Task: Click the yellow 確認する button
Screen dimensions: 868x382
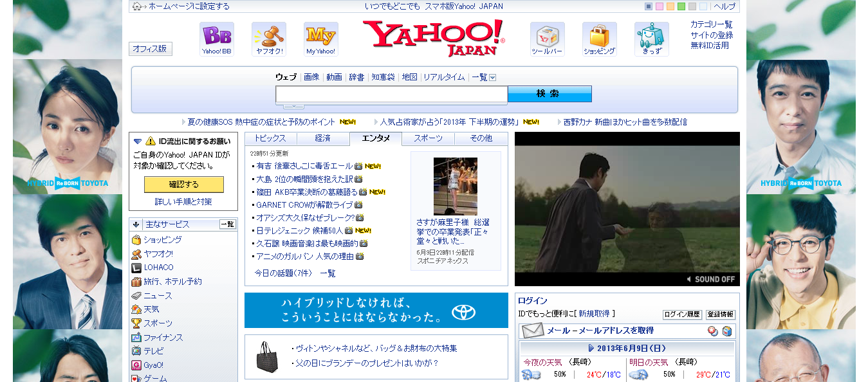Action: [x=184, y=185]
